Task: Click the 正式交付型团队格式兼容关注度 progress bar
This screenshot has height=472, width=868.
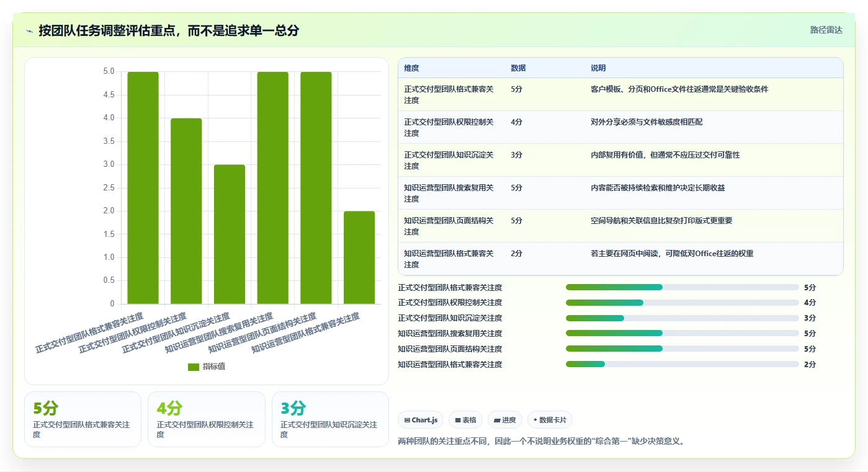Action: click(x=682, y=287)
